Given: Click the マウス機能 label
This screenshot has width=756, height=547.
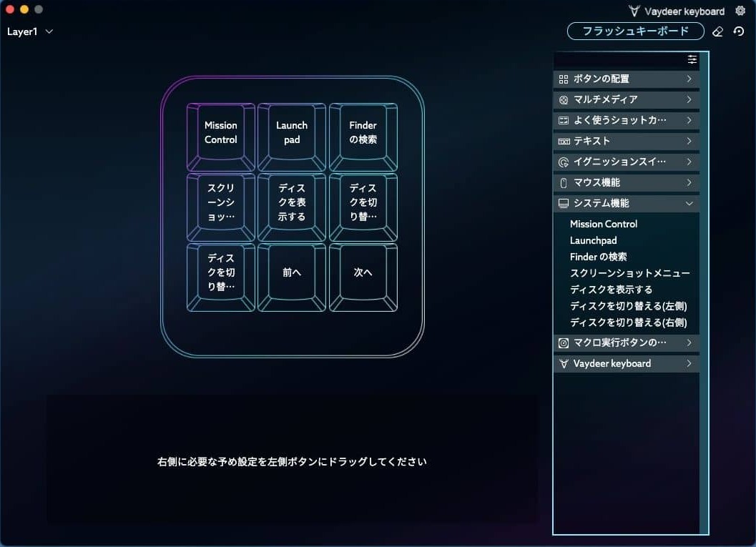Looking at the screenshot, I should tap(597, 182).
